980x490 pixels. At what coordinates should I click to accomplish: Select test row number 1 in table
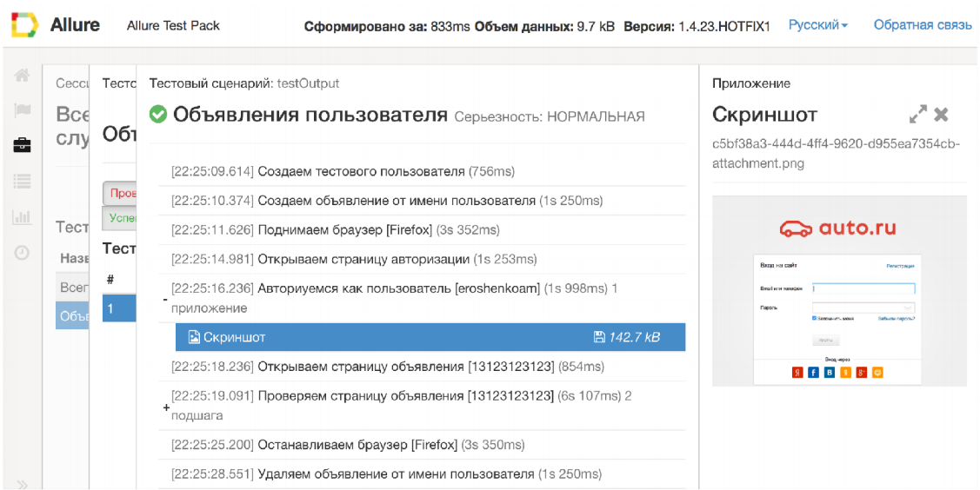pyautogui.click(x=118, y=308)
